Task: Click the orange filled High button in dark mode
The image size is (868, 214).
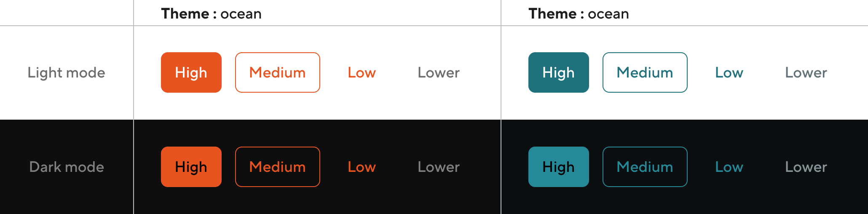Action: (x=191, y=167)
